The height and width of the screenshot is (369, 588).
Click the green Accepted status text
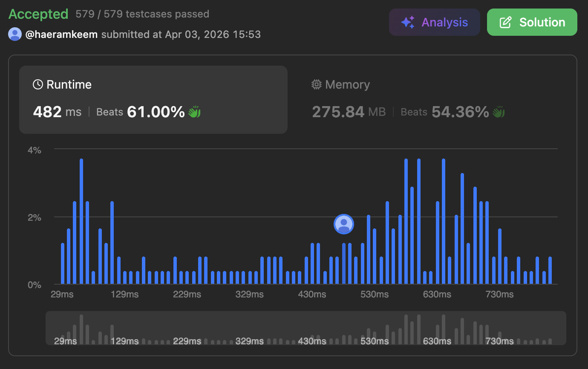(38, 14)
